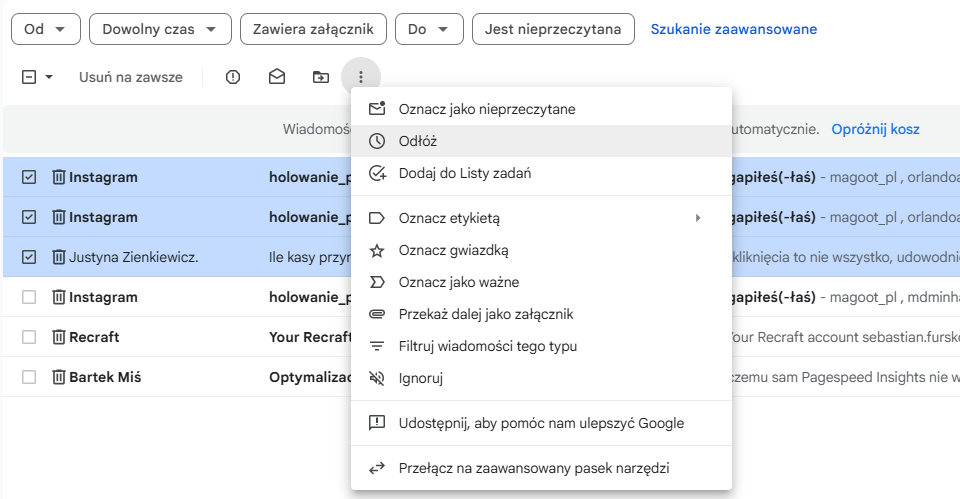Screen dimensions: 960x499
Task: Click the muted bell icon for Ignoruj
Action: tap(377, 378)
